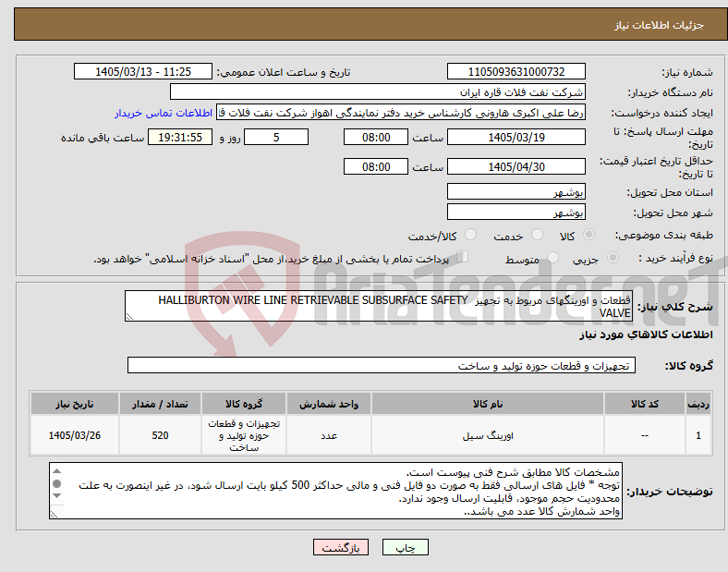The width and height of the screenshot is (728, 572).
Task: Click the page title جزئیات اطلاعات نیاز
Action: point(660,25)
